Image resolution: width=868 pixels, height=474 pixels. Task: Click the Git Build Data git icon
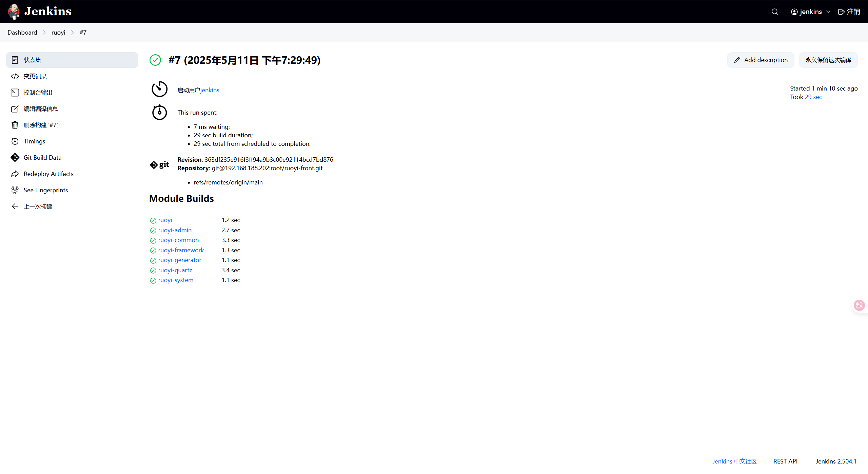15,158
